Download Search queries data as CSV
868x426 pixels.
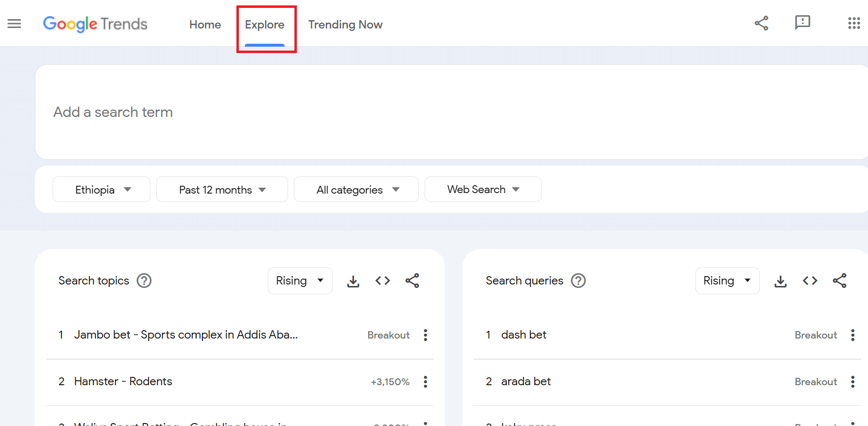[781, 281]
